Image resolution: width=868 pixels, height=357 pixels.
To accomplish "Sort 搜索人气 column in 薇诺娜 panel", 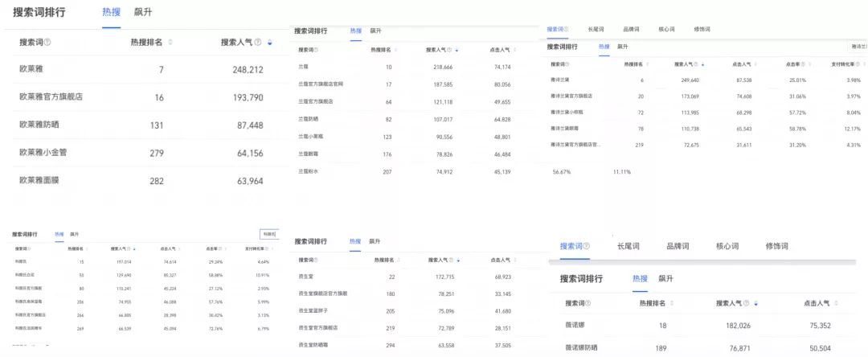I will point(756,303).
